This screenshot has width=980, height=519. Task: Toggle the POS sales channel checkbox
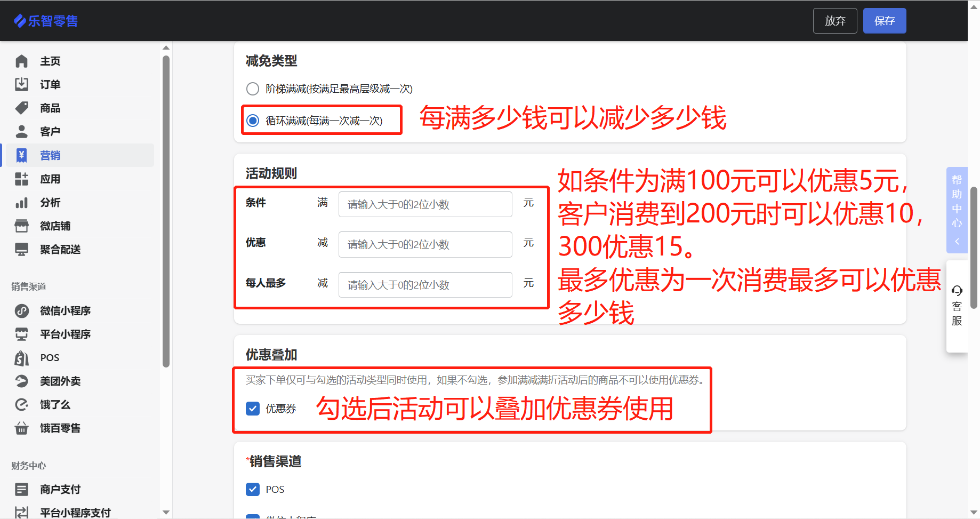pyautogui.click(x=253, y=489)
